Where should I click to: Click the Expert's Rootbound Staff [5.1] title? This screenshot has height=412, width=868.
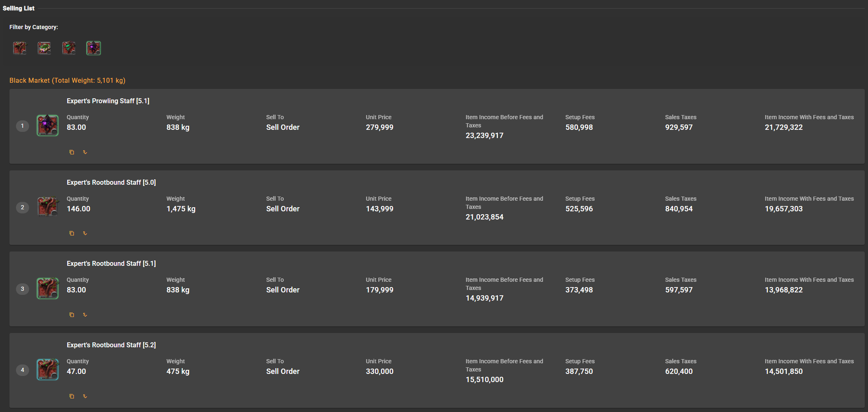[x=111, y=264]
